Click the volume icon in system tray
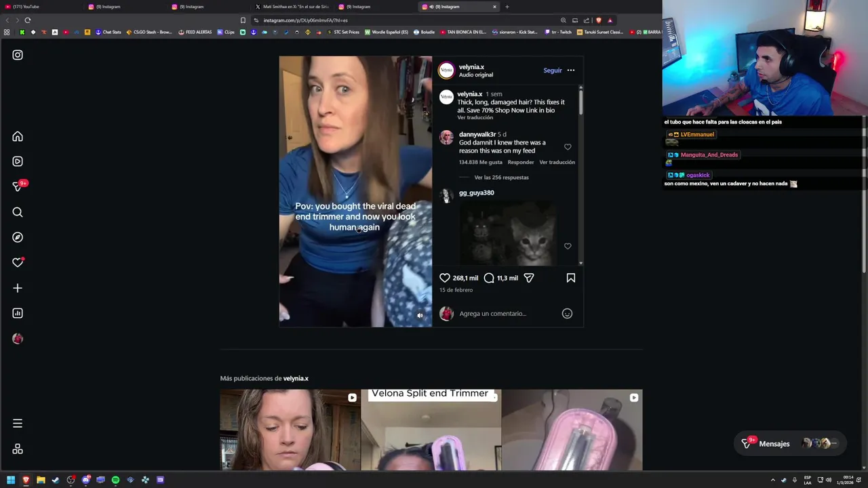The image size is (868, 488). tap(829, 480)
